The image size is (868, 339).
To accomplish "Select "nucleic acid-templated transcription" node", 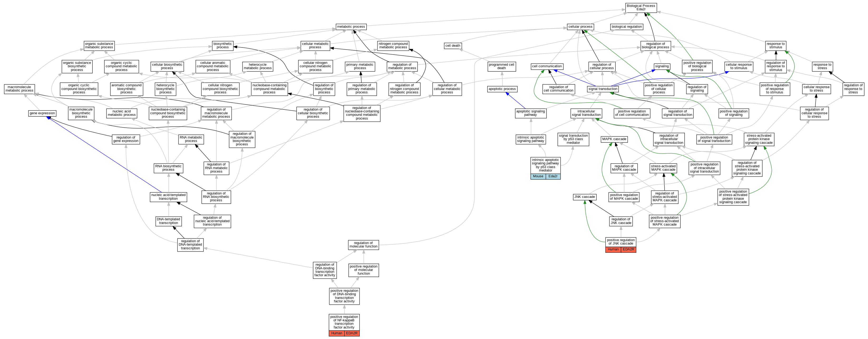I will [x=168, y=197].
